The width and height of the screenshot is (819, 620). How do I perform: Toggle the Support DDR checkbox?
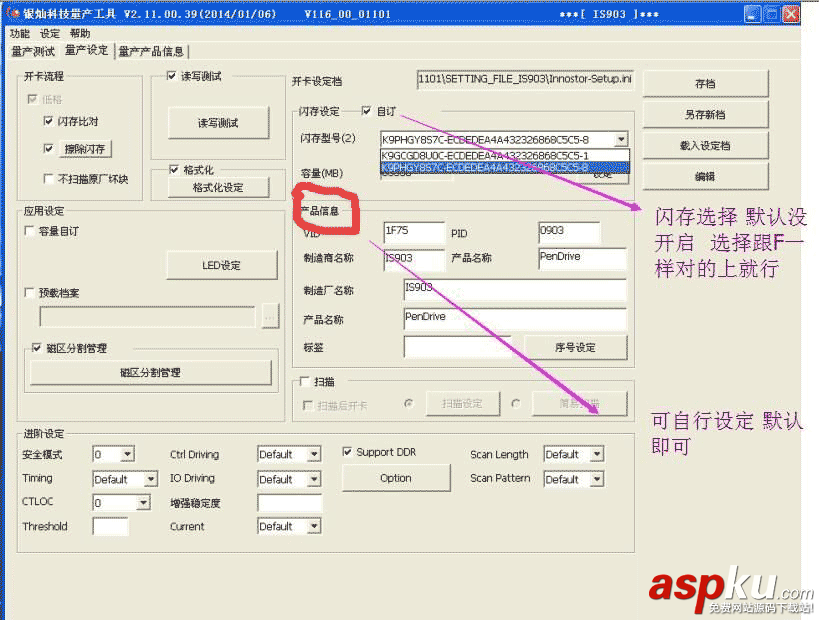tap(347, 452)
